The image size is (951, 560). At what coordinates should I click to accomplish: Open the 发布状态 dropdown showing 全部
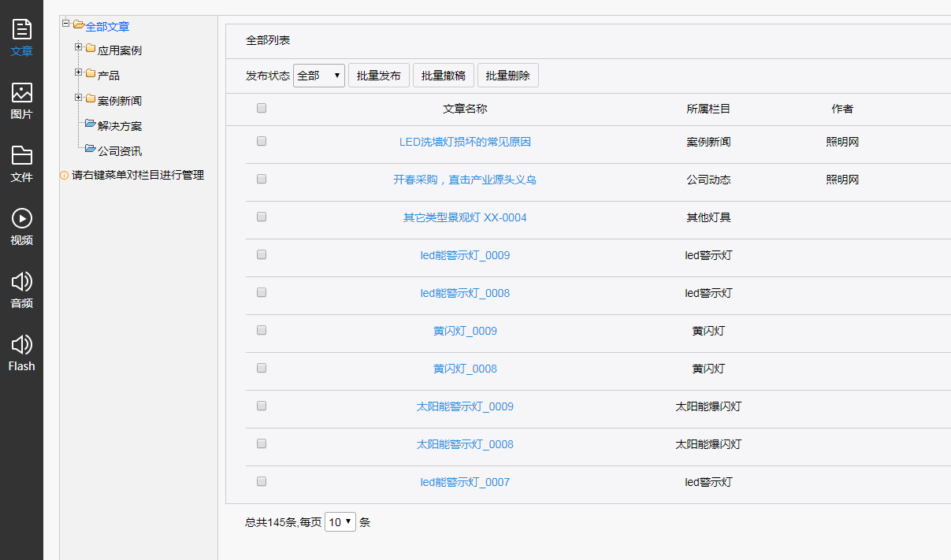318,76
